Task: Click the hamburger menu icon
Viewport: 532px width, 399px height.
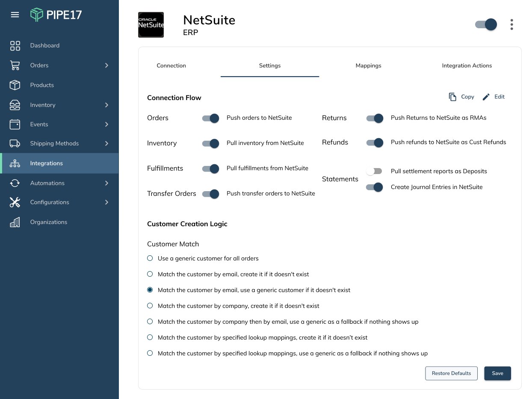Action: (x=15, y=15)
